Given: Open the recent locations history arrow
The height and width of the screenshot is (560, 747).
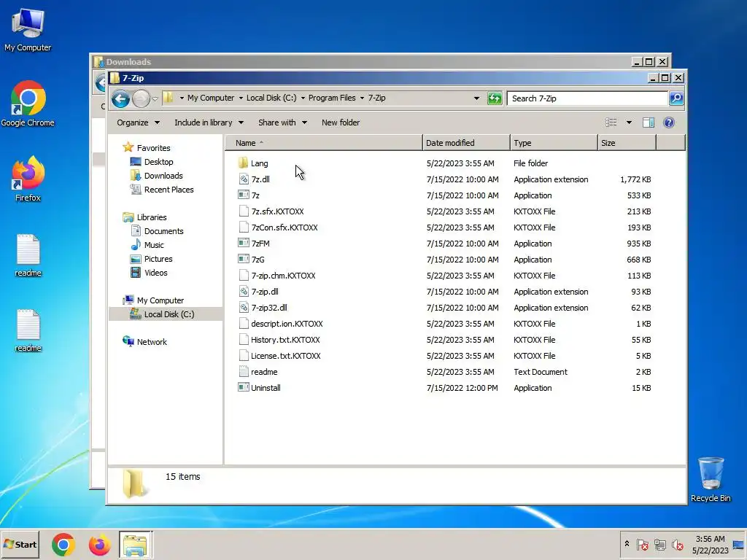Looking at the screenshot, I should (x=155, y=98).
